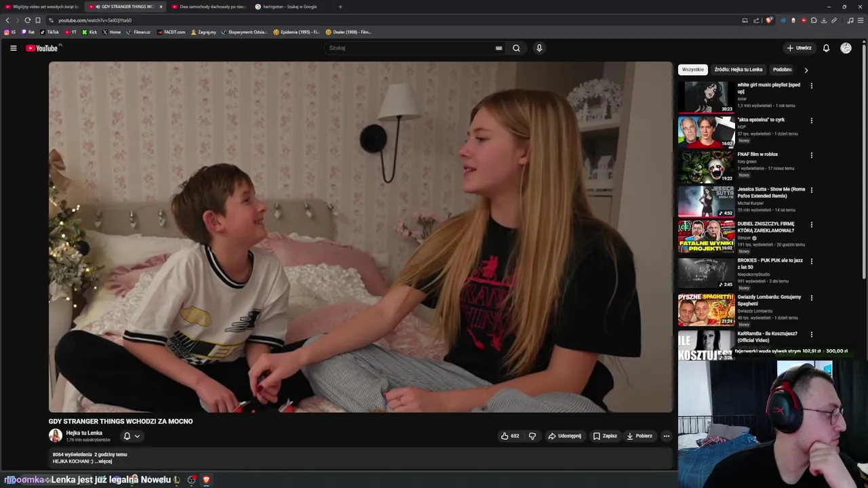
Task: Open more actions menu beside Pobierz
Action: coord(666,436)
